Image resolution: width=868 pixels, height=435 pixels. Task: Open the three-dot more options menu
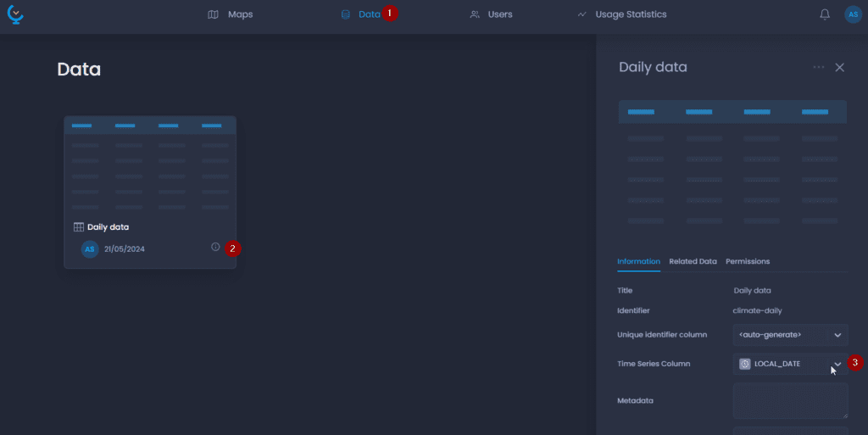[819, 67]
